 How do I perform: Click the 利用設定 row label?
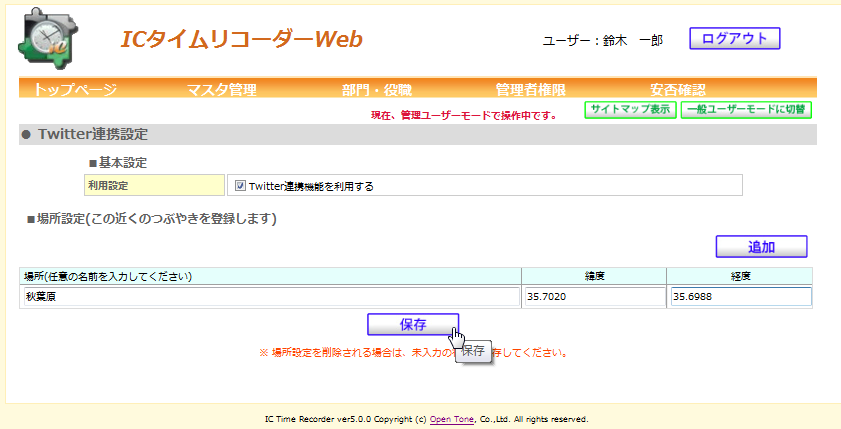154,186
